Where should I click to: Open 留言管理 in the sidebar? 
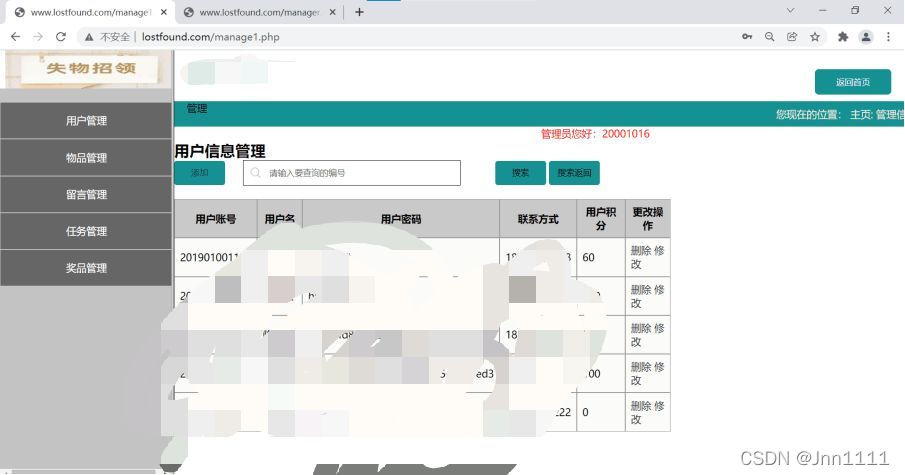pyautogui.click(x=86, y=195)
